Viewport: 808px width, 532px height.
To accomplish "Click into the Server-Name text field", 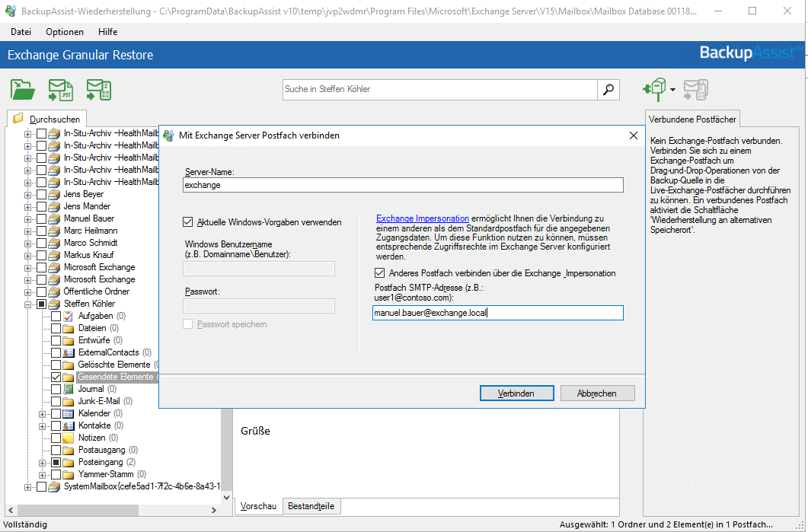I will click(403, 185).
